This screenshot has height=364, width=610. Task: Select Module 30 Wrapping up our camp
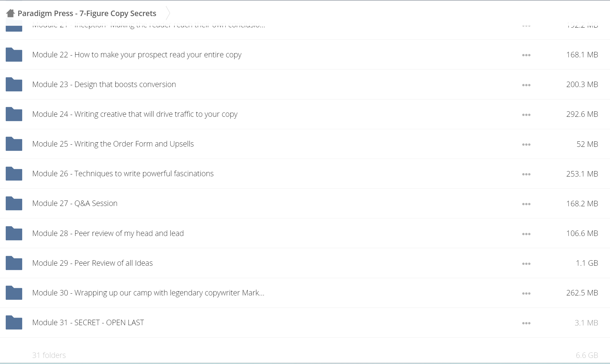148,293
